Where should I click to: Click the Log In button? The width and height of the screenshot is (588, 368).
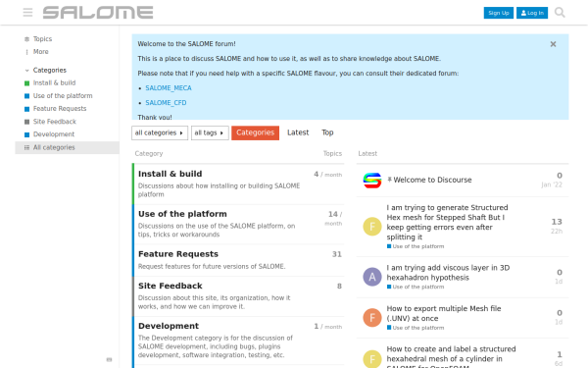[532, 13]
